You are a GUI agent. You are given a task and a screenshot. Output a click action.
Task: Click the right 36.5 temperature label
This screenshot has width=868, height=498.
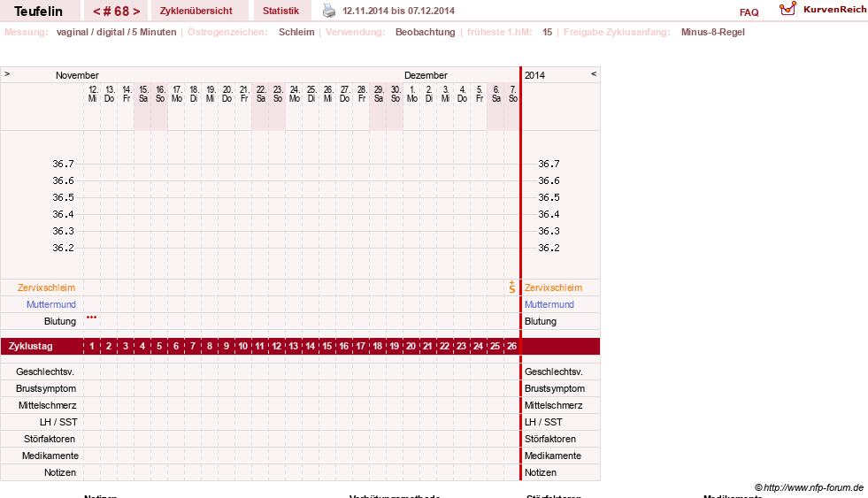(x=549, y=197)
